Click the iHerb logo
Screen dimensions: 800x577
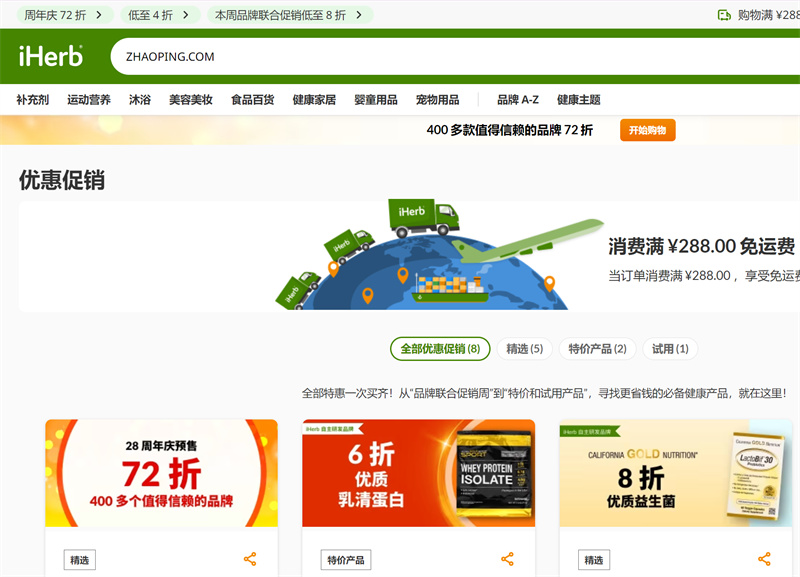pos(51,56)
